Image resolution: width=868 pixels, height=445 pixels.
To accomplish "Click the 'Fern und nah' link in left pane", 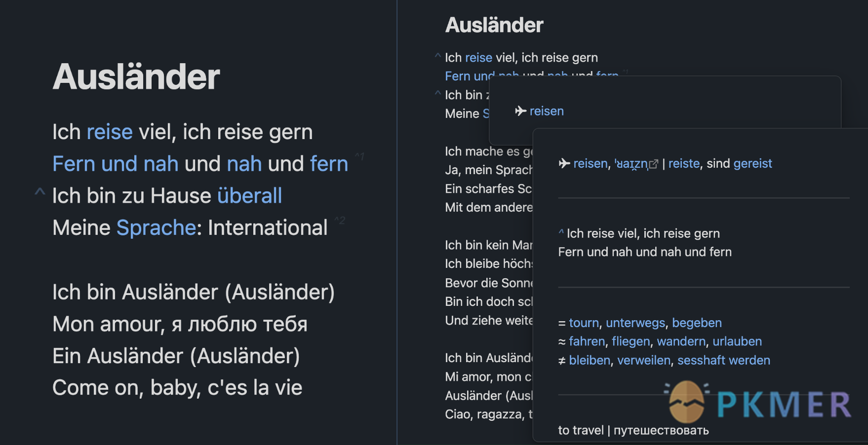I will [x=116, y=164].
